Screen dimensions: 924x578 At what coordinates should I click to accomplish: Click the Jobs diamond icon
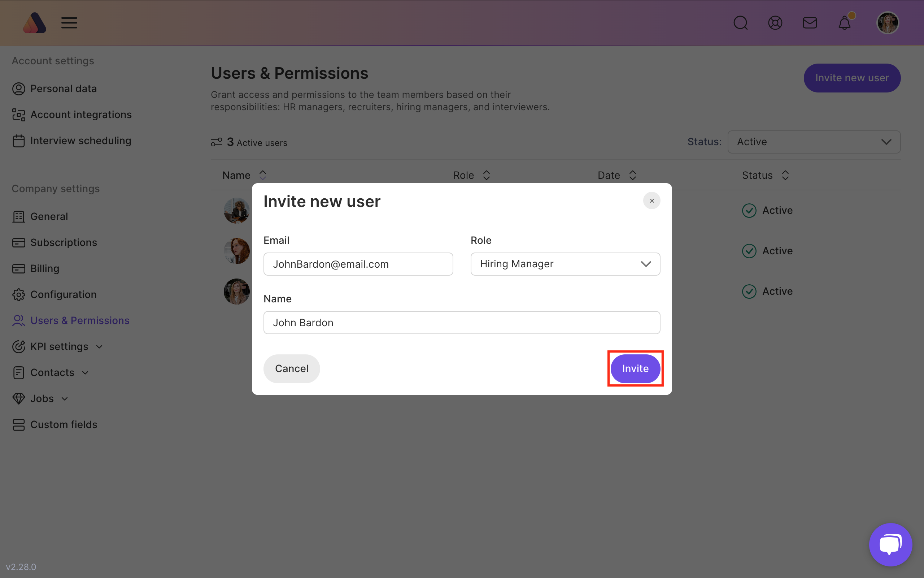click(x=18, y=398)
